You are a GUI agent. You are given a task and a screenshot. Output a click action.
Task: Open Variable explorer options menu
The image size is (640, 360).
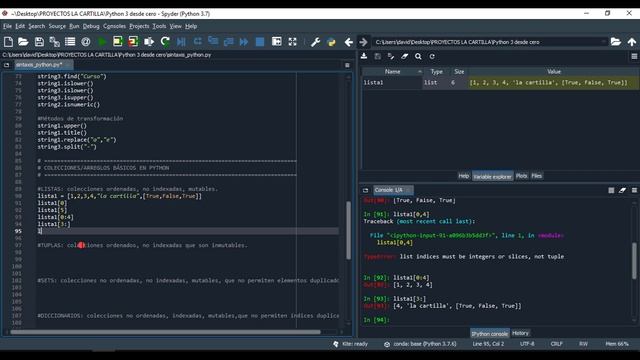634,56
